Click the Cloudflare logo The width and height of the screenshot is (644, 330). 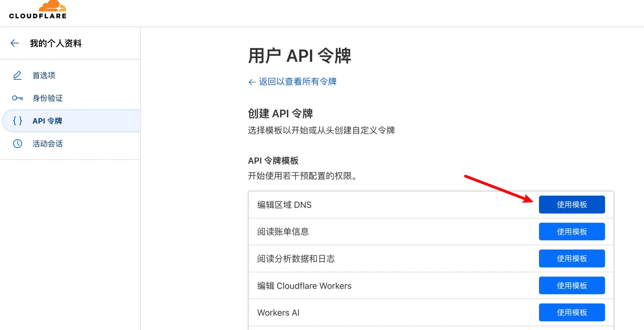click(38, 9)
